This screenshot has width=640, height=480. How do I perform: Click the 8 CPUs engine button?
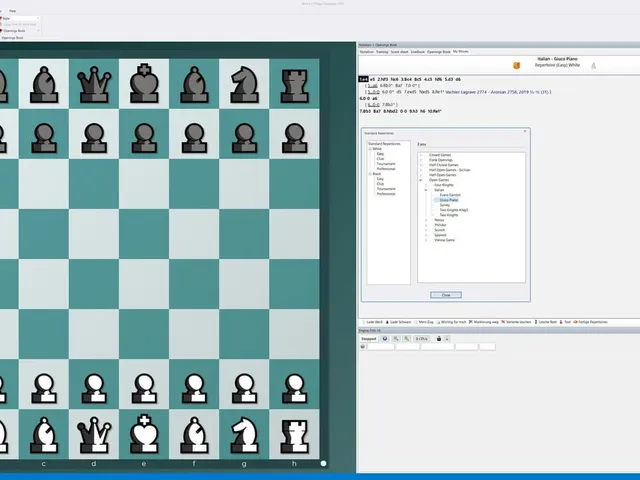[x=422, y=339]
